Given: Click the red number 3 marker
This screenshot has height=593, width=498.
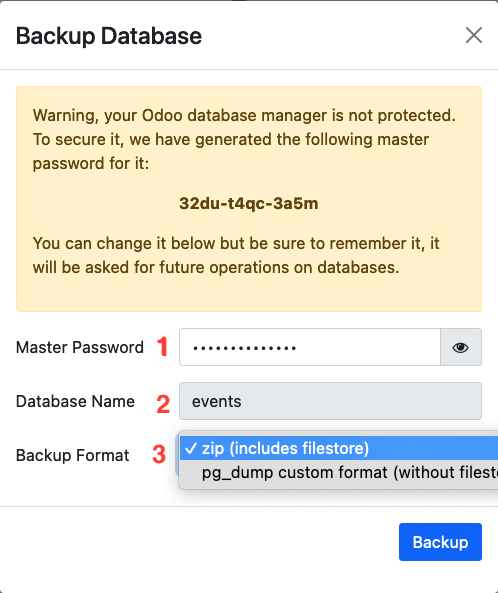Looking at the screenshot, I should click(x=159, y=454).
